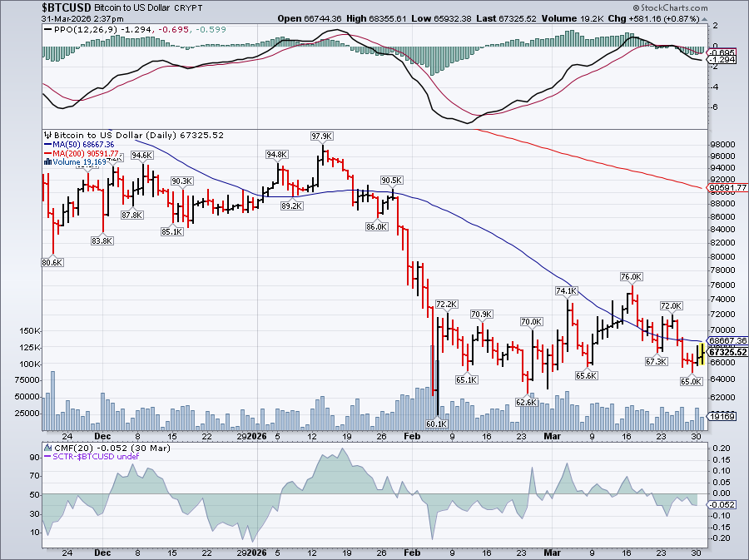Click the Feb label on date axis
Image resolution: width=749 pixels, height=560 pixels.
(412, 435)
